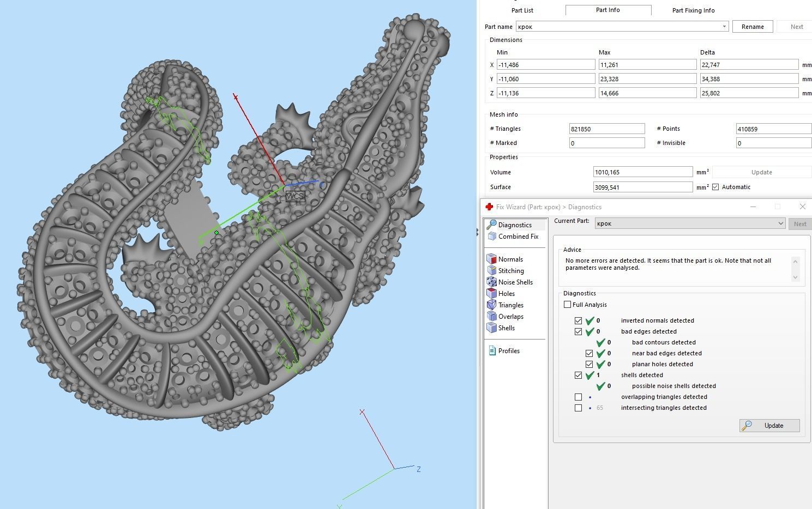
Task: Open the Triangles page icon
Action: coord(492,305)
